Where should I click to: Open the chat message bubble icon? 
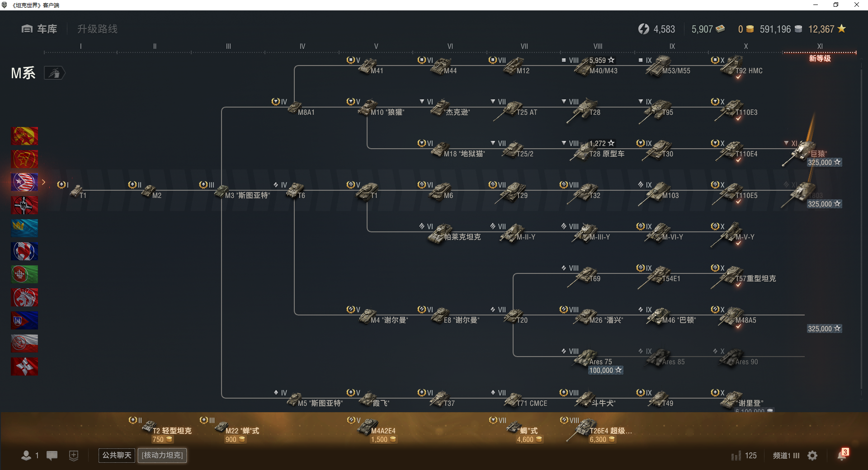click(52, 456)
